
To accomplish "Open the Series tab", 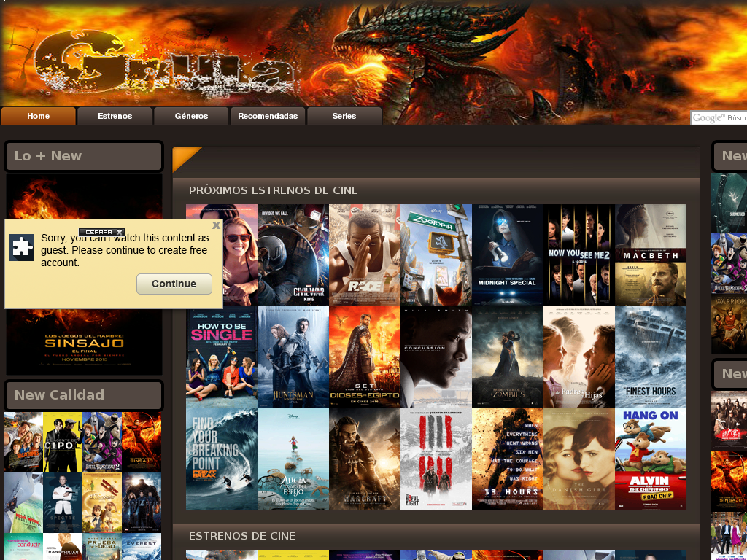I will point(344,115).
